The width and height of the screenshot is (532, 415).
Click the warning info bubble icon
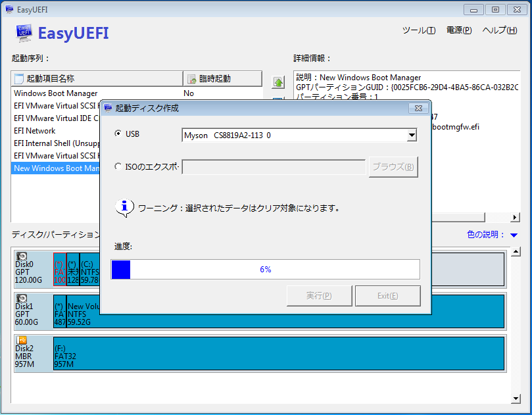(124, 208)
